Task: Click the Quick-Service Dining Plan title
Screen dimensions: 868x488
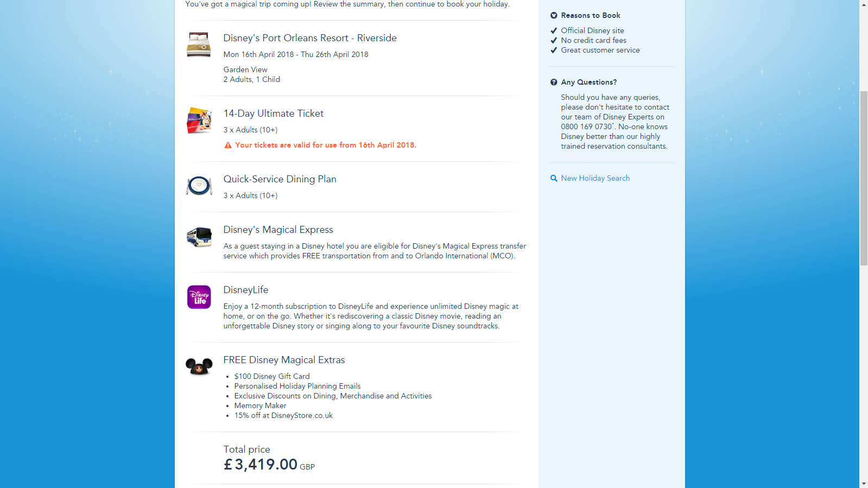Action: [280, 179]
